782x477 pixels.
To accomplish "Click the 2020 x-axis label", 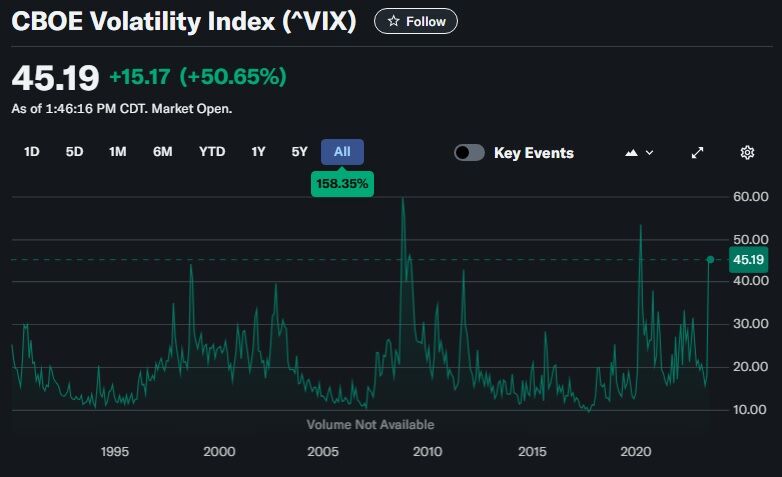I will (636, 452).
